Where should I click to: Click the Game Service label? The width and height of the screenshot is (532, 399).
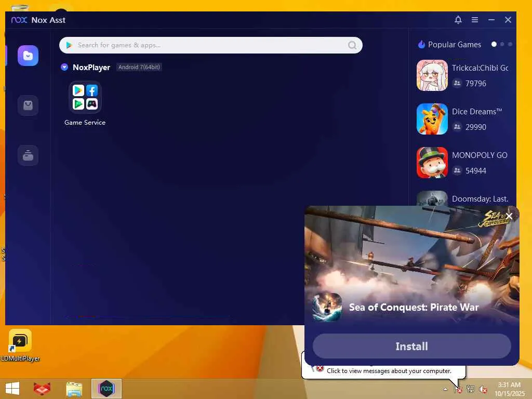coord(85,123)
